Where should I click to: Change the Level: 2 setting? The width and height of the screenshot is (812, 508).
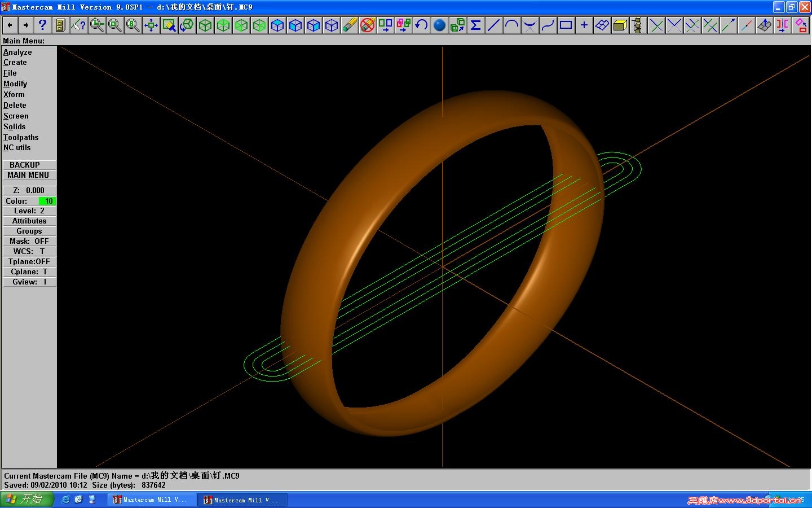pos(29,211)
